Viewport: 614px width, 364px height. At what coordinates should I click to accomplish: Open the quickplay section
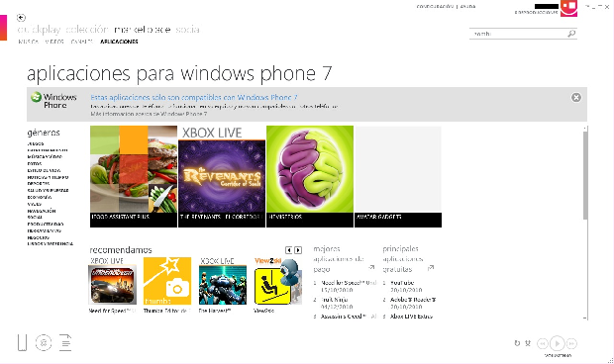[40, 30]
